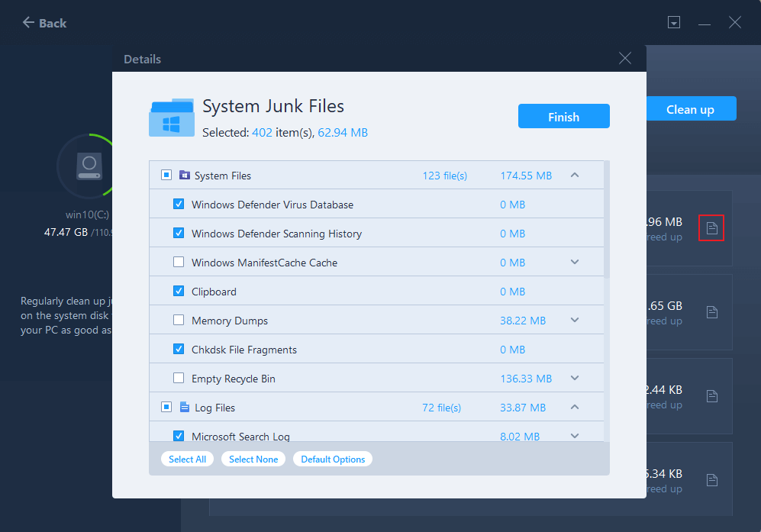The image size is (761, 532).
Task: Click the System Junk Files heading
Action: [273, 106]
